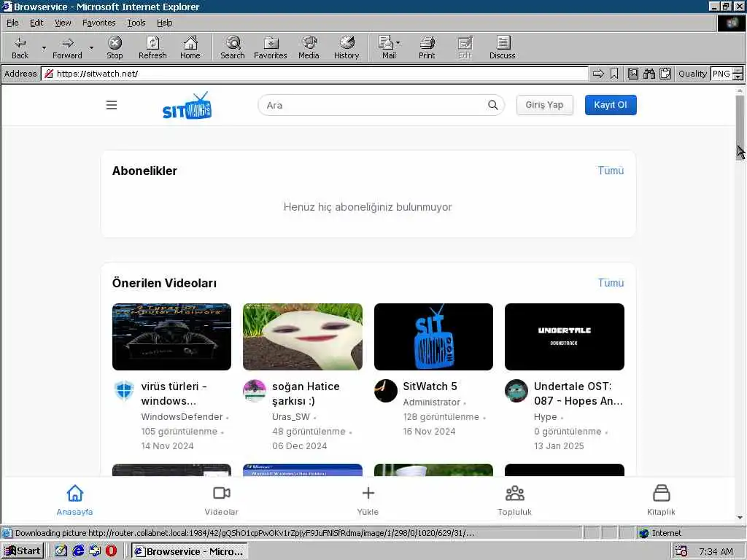Screen dimensions: 747x560
Task: Click the Back toolbar button
Action: pyautogui.click(x=20, y=47)
